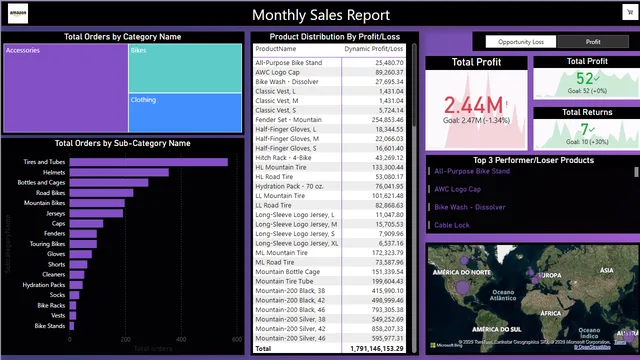Click the Top 3 Performer list scrollbar
Image resolution: width=640 pixels, height=360 pixels.
[636, 172]
